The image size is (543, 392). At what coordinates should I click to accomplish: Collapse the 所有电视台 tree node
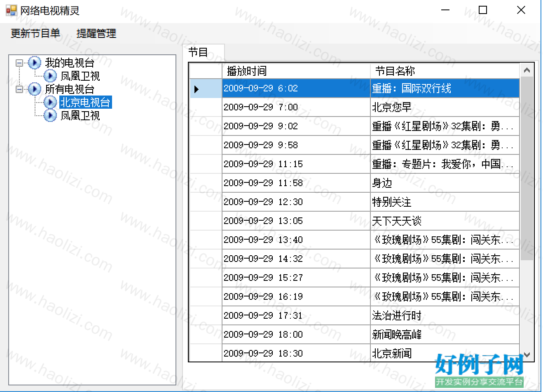coord(19,89)
